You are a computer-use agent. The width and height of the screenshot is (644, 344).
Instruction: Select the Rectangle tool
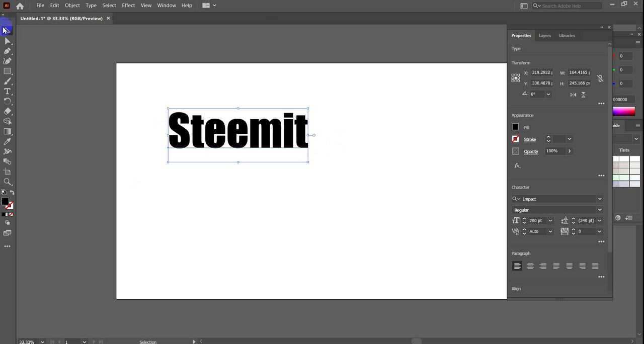tap(7, 71)
